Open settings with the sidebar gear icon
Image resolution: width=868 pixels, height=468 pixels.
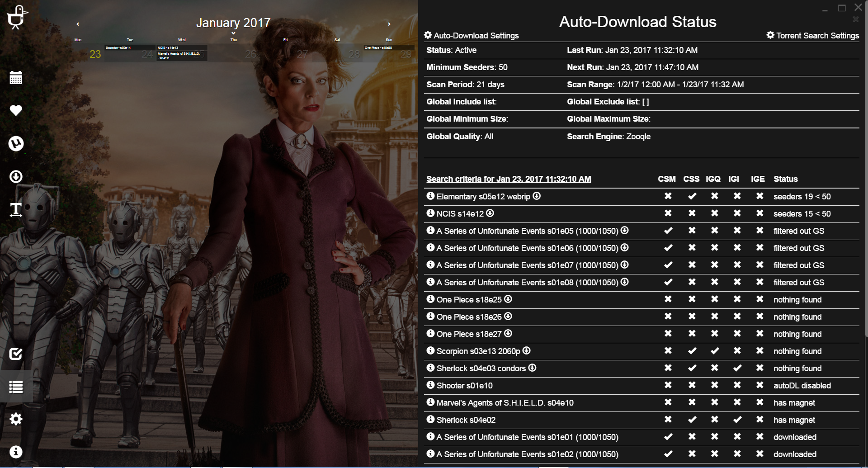[x=16, y=419]
